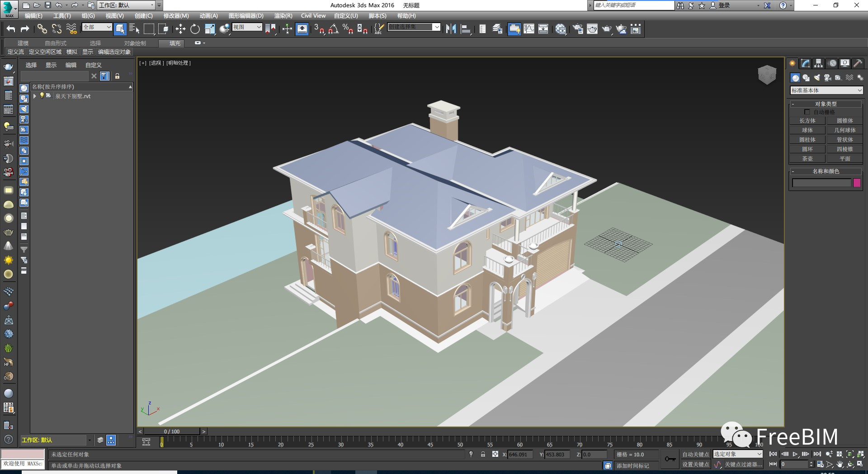This screenshot has width=868, height=474.
Task: Click the ViewCube in the viewport
Action: pos(767,75)
